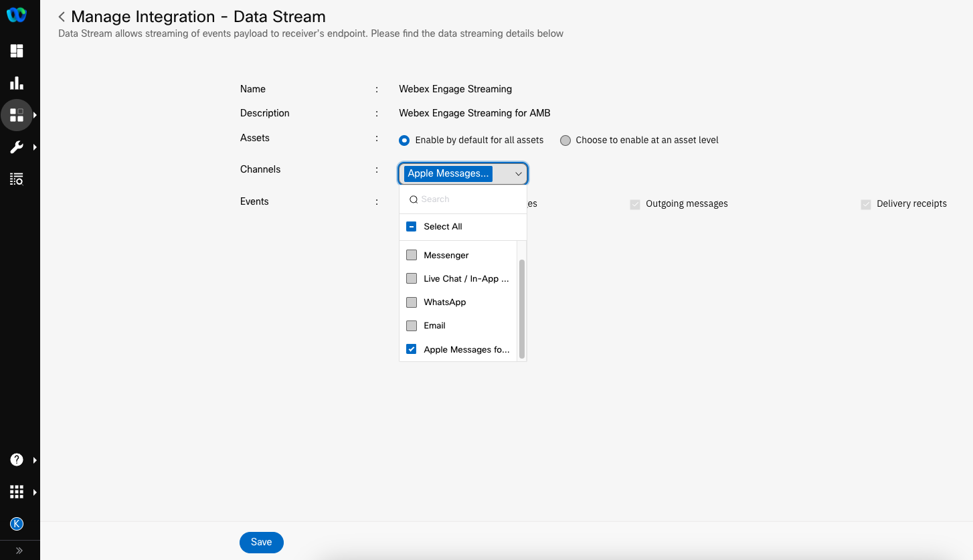Click the Webex Engage Streaming name text
The width and height of the screenshot is (973, 560).
click(x=456, y=89)
